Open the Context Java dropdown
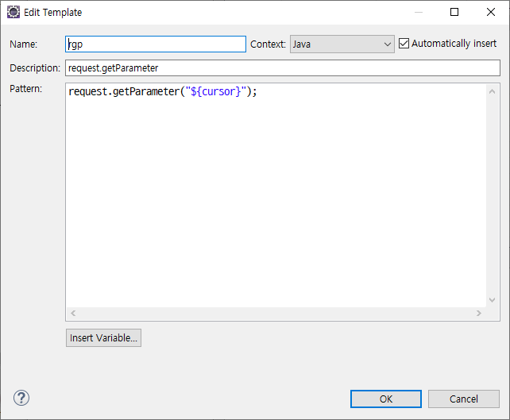 tap(342, 44)
